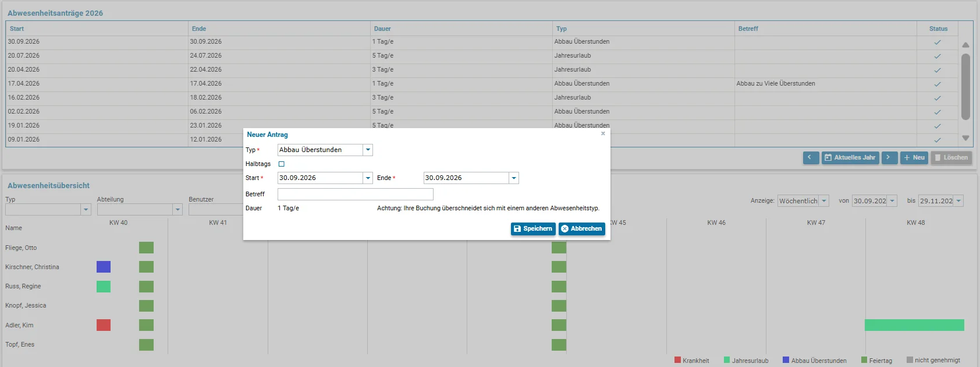Expand the Typ filter dropdown in Abwesenheitsübersicht
Viewport: 980px width, 367px height.
(86, 209)
